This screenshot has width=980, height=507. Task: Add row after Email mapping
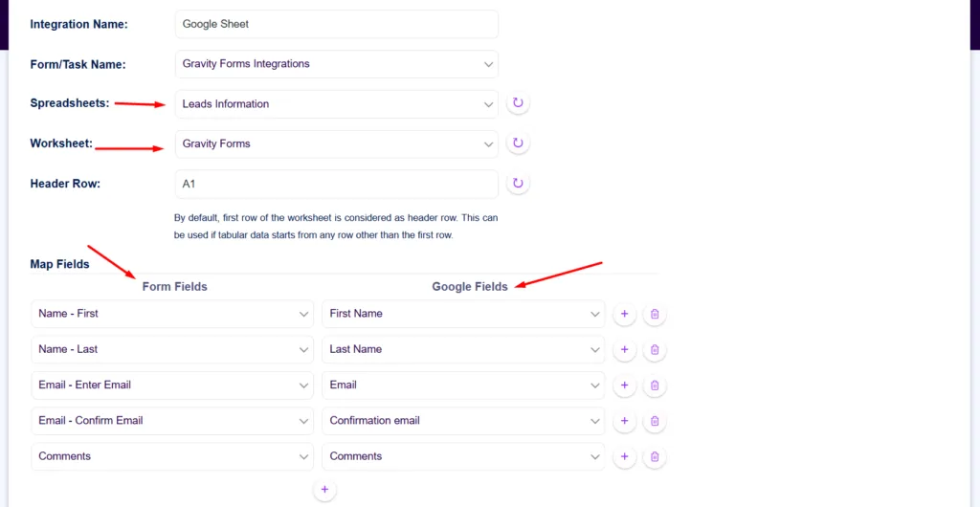point(624,386)
